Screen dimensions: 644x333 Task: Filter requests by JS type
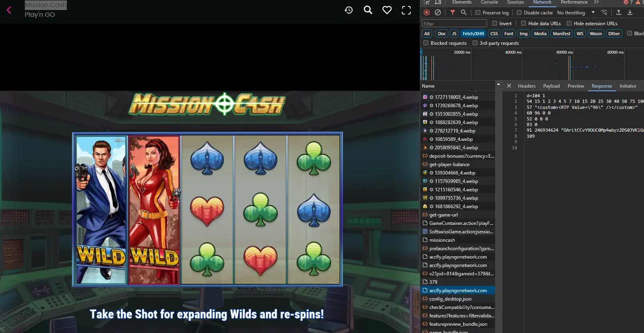point(454,34)
